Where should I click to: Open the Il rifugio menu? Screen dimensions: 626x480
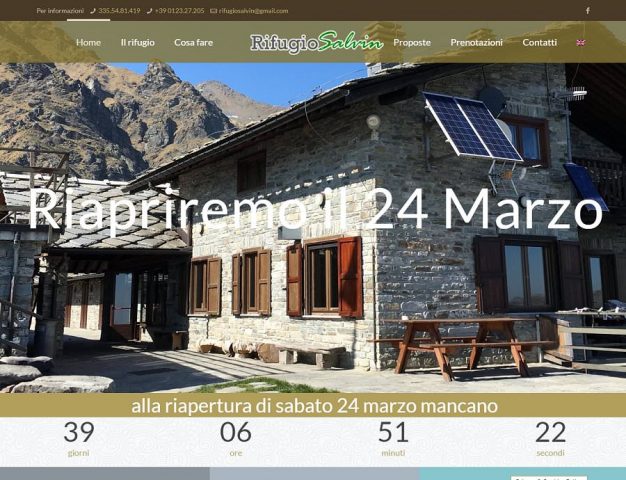(137, 42)
